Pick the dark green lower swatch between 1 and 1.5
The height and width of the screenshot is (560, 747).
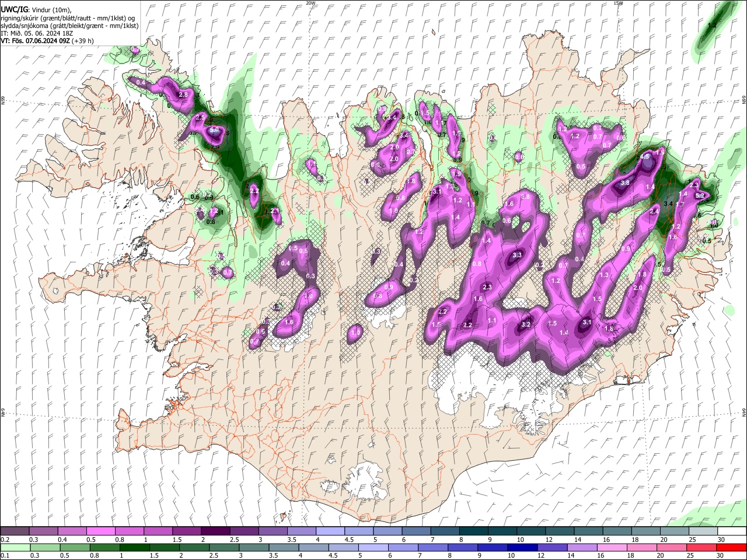135,548
